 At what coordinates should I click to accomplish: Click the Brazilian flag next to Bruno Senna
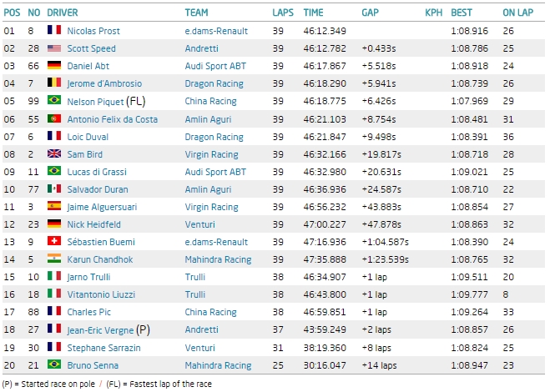54,365
